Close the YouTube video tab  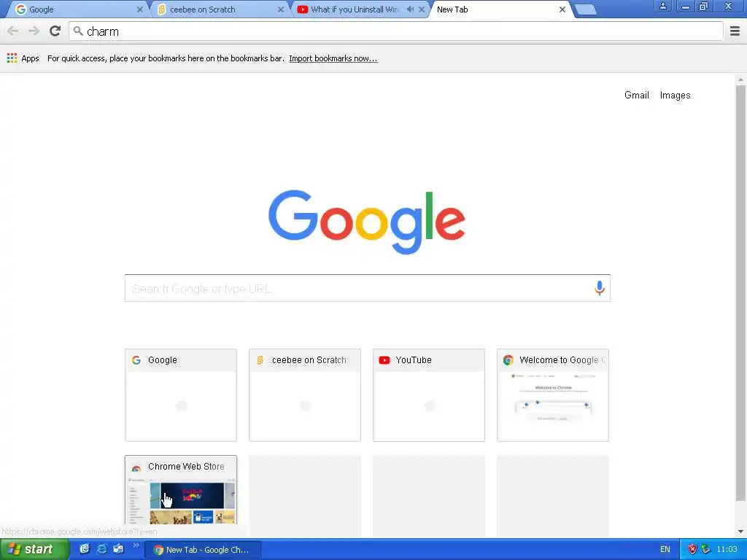tap(422, 9)
